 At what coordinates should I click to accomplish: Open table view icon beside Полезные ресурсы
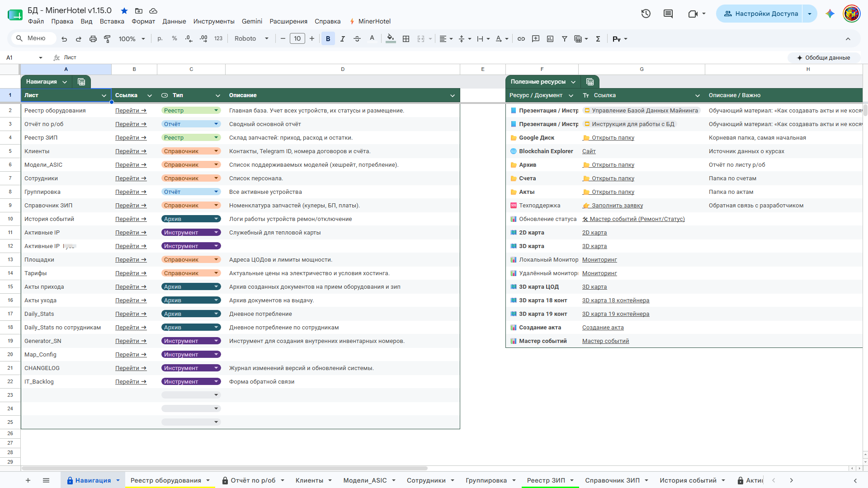pos(590,82)
